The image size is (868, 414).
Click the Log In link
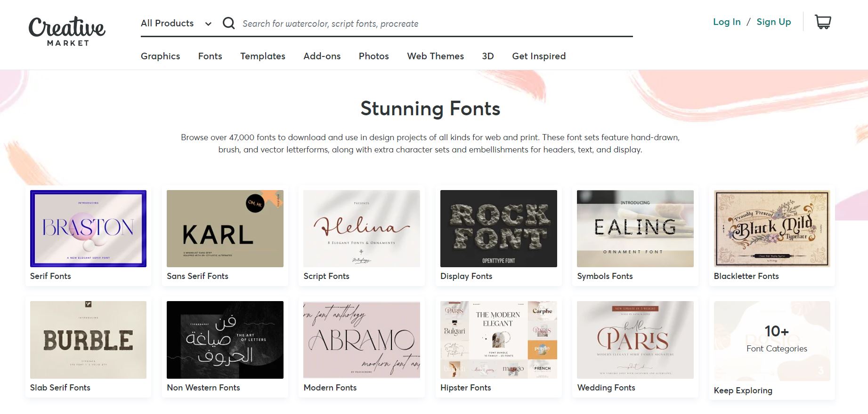[727, 22]
